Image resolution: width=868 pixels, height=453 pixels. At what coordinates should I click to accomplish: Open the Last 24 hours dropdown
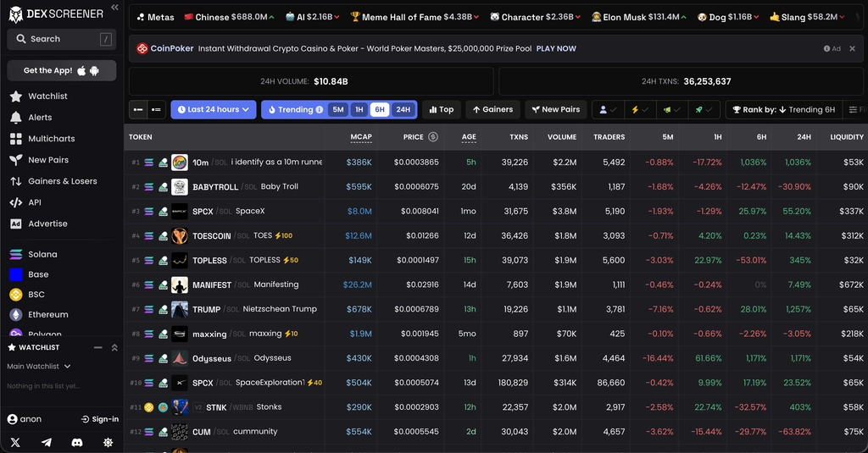click(x=213, y=109)
